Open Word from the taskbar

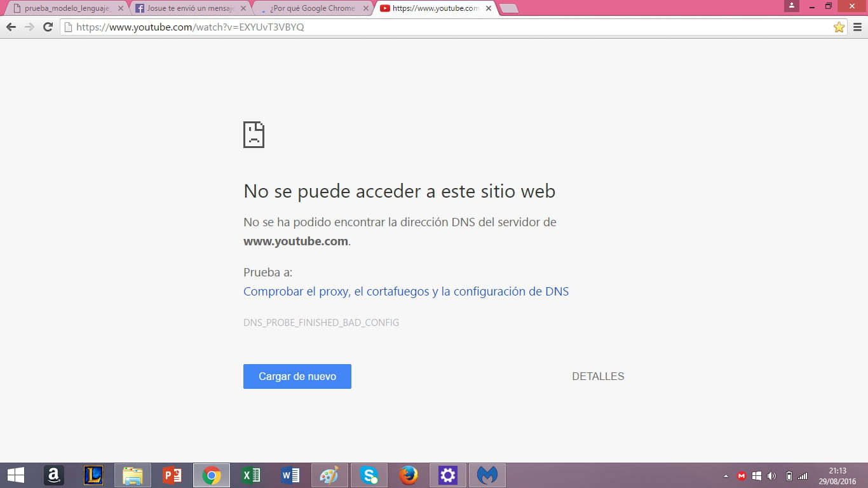pyautogui.click(x=290, y=475)
